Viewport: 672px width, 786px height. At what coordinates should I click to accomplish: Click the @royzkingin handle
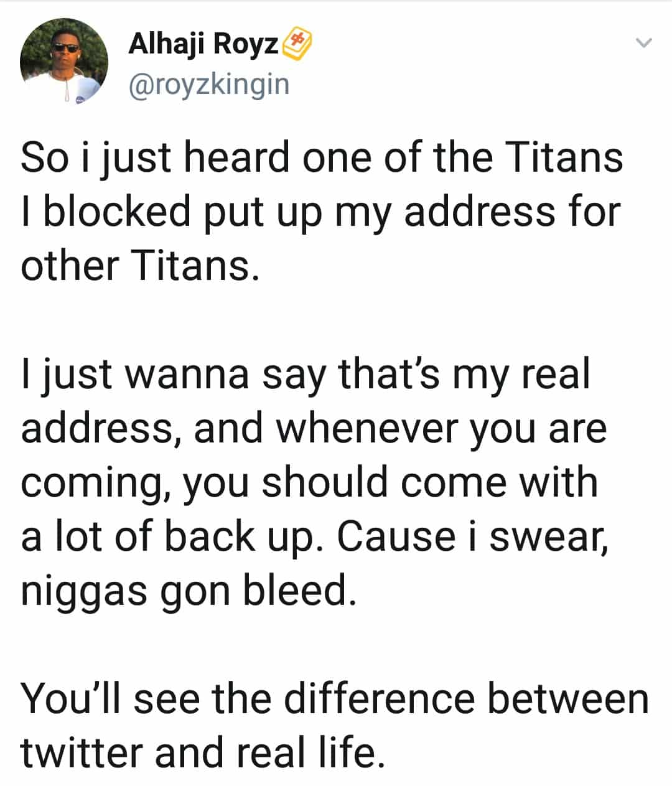208,84
